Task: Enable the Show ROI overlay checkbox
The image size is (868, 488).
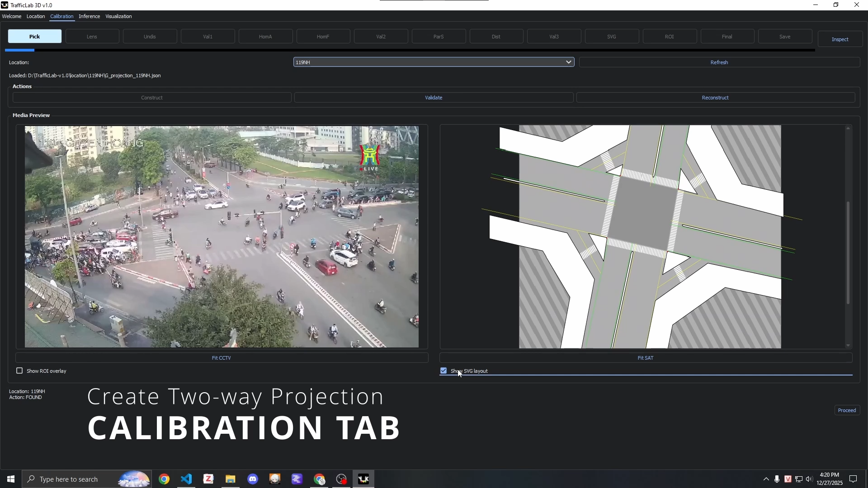Action: coord(20,371)
